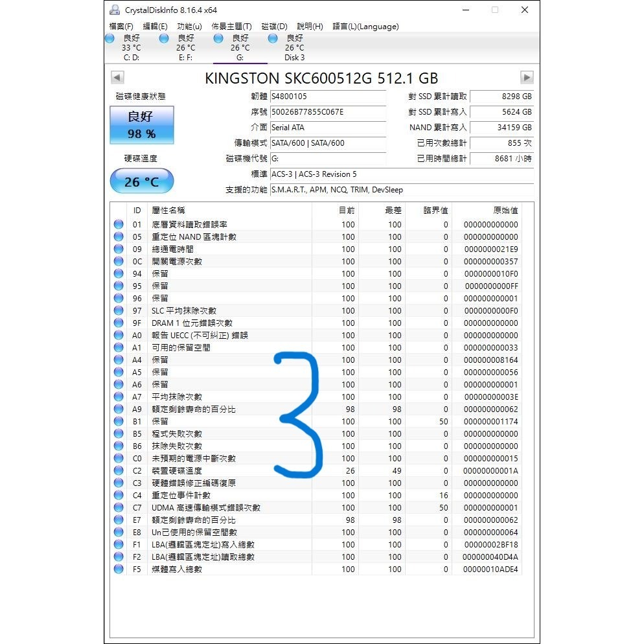Open the 佈景主題(T) menu
The image size is (644, 644).
tap(231, 27)
